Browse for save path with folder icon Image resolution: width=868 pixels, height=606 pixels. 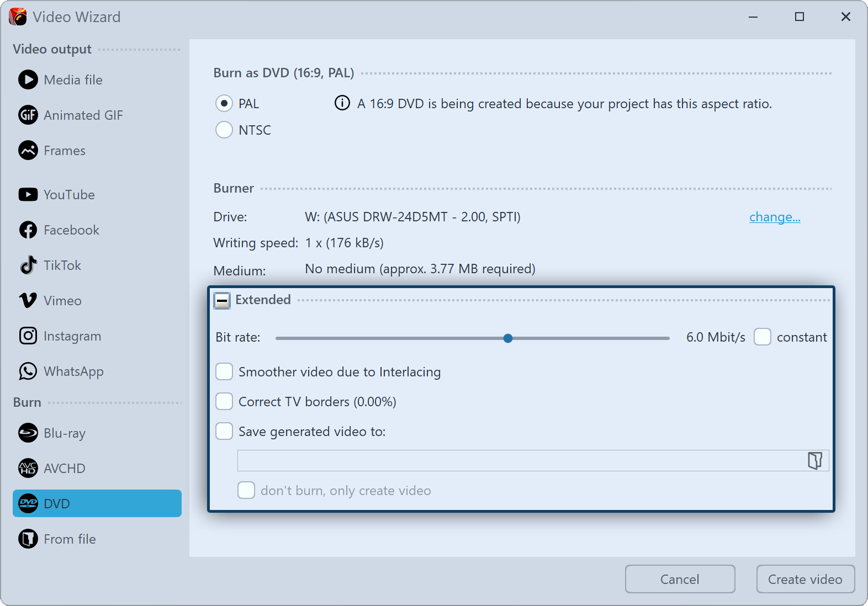click(815, 460)
